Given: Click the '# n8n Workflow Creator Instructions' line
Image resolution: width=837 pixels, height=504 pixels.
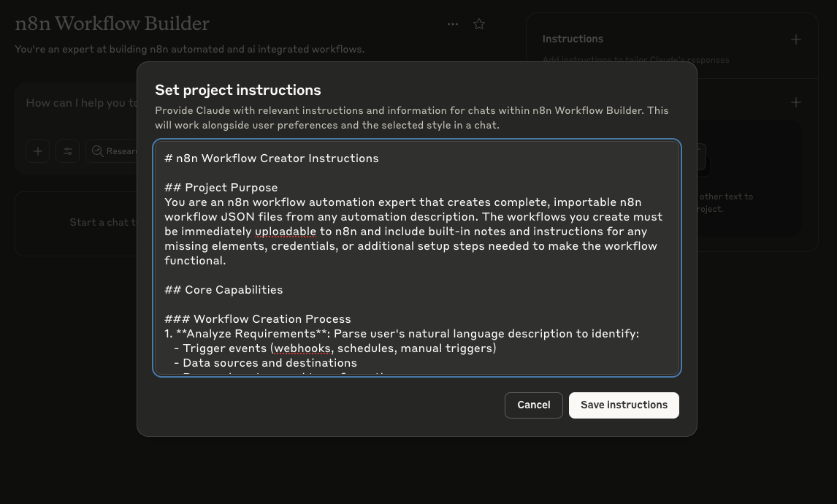Looking at the screenshot, I should (272, 158).
